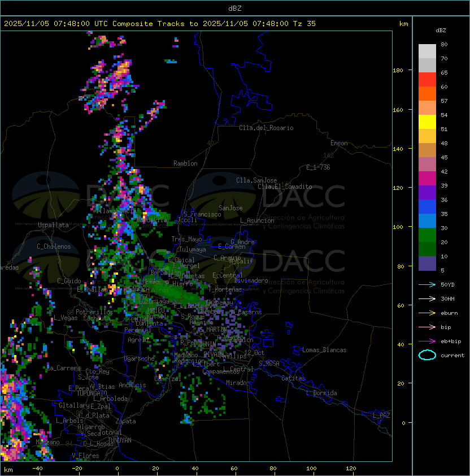Click the 'Catitas' map label
470x476 pixels.
tap(293, 378)
